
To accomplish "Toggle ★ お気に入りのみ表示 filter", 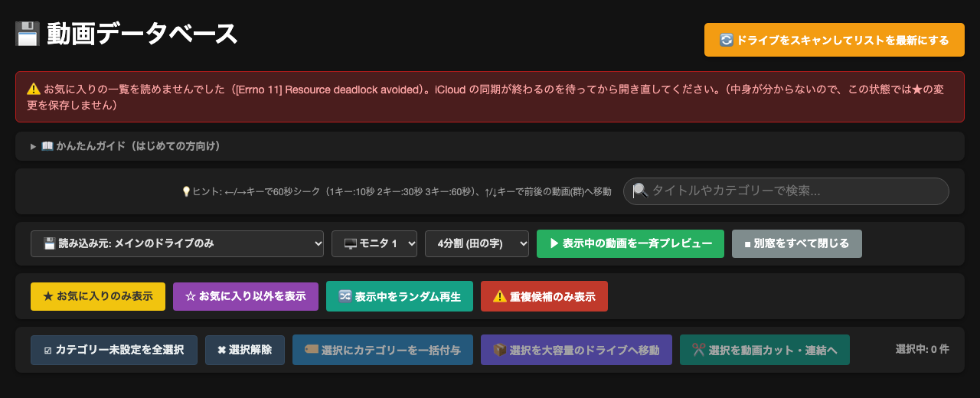I will coord(98,296).
